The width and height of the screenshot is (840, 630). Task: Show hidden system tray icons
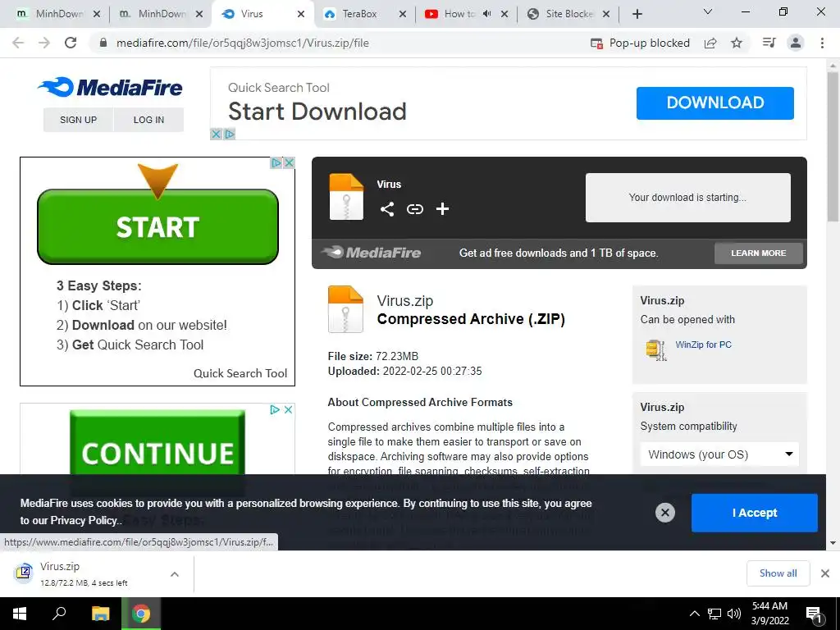(694, 614)
